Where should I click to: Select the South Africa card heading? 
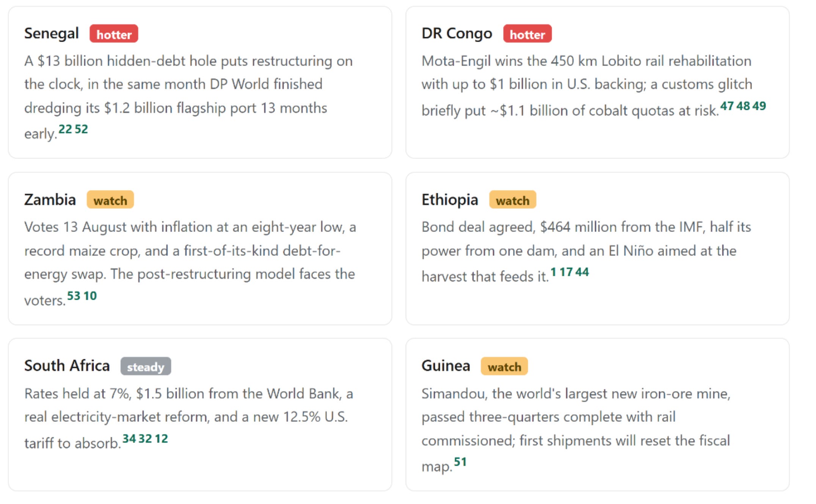(x=67, y=366)
